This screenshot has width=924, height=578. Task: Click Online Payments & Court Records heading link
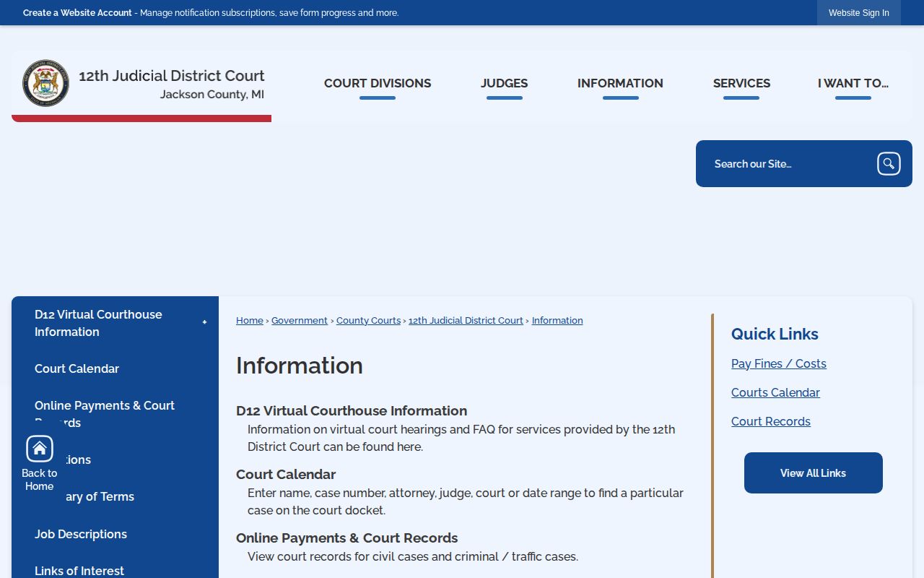click(x=347, y=538)
